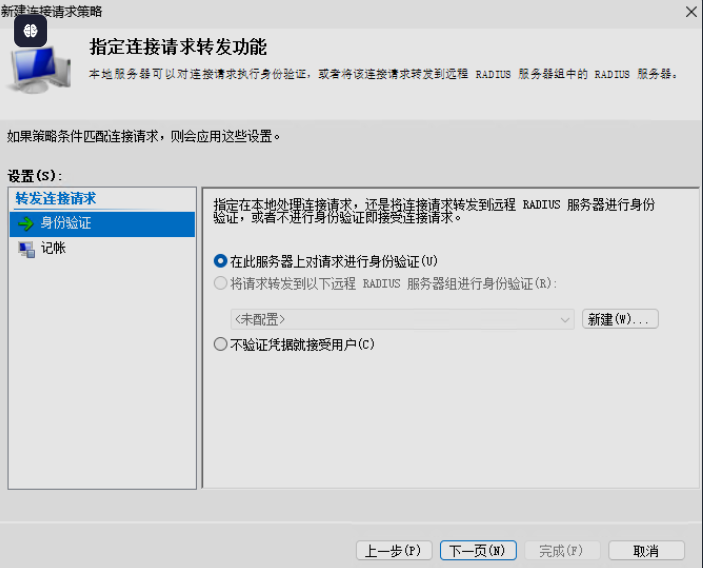Click the 设置(S): label
This screenshot has height=568, width=703.
click(x=35, y=175)
